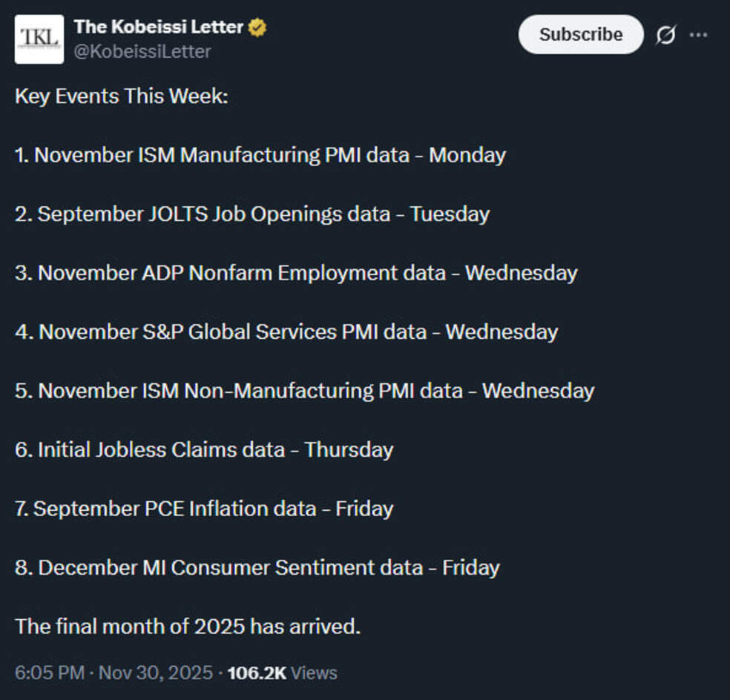The image size is (730, 700).
Task: Click the final month of 2025 sentence
Action: [x=188, y=627]
